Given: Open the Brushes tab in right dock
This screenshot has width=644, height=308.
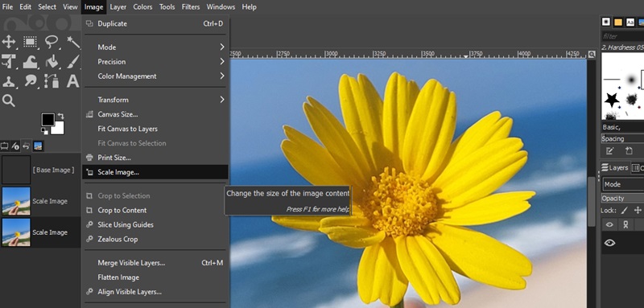Looking at the screenshot, I should [606, 23].
